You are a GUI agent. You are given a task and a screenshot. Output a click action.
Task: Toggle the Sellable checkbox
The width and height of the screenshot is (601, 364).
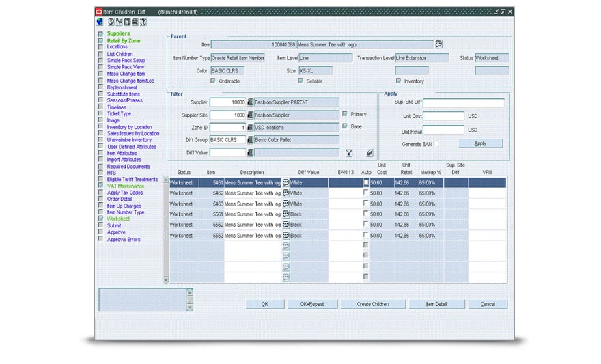click(x=300, y=81)
